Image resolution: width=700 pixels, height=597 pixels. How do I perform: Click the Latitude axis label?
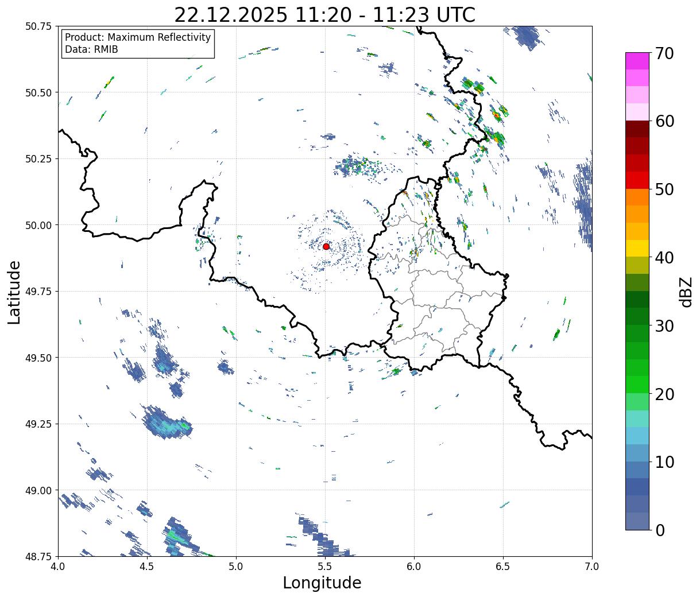click(14, 292)
